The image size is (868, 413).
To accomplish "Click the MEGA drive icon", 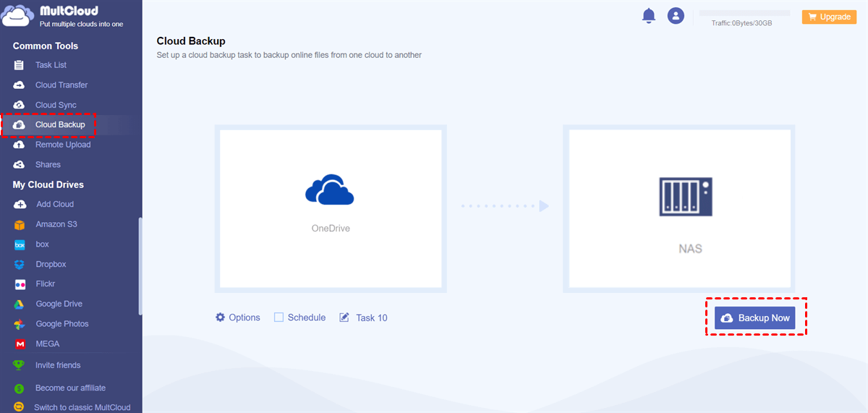I will [20, 344].
